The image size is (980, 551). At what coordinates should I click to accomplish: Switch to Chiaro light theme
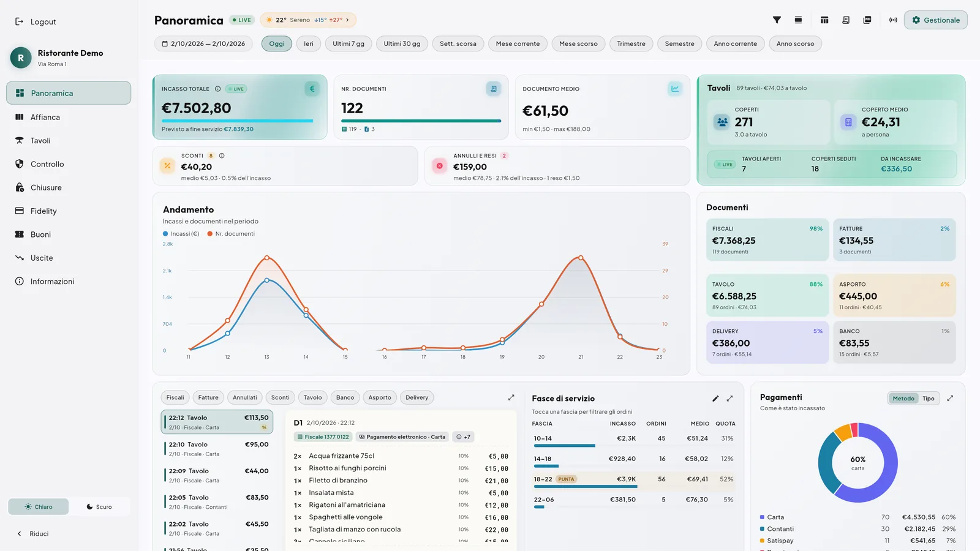[x=39, y=507]
